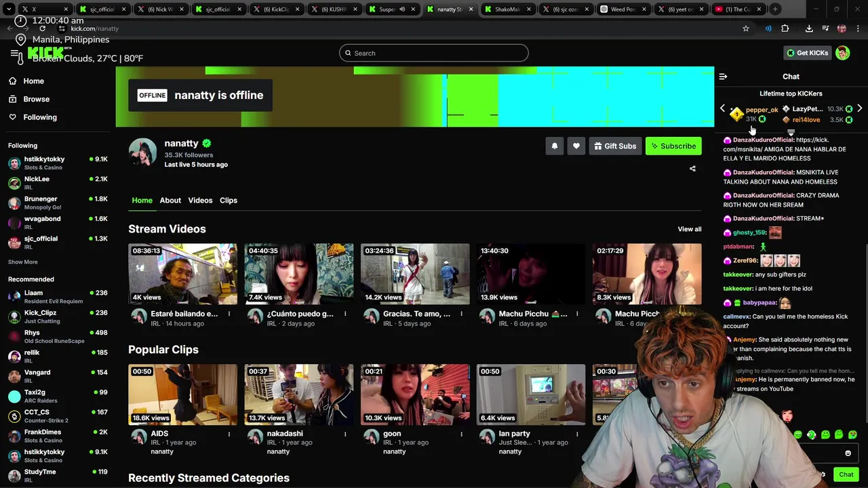Switch to the ShakoMak browser tab
The height and width of the screenshot is (488, 868).
click(508, 9)
